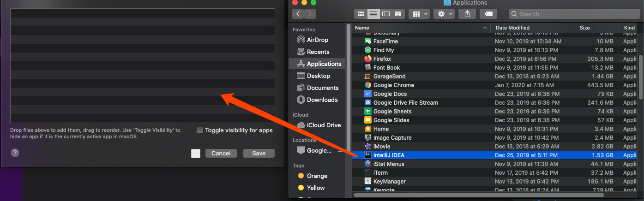This screenshot has width=644, height=201.
Task: Go back with Finder back arrow
Action: [x=298, y=14]
